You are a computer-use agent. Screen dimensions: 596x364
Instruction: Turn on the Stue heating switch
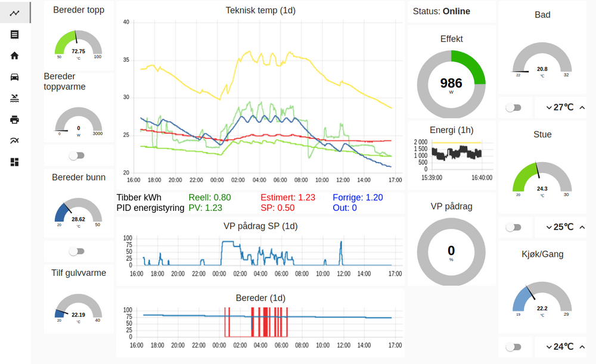513,227
